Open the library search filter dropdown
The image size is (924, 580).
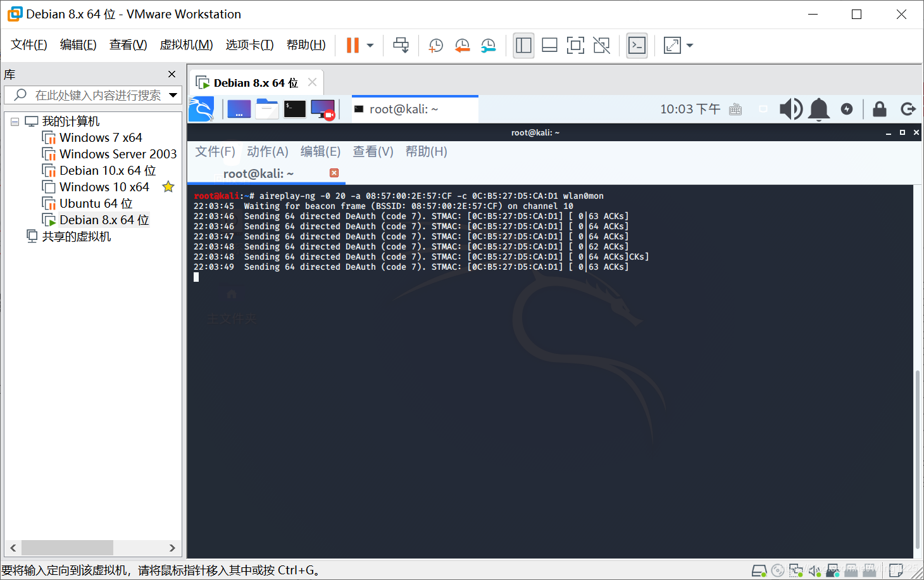(173, 95)
